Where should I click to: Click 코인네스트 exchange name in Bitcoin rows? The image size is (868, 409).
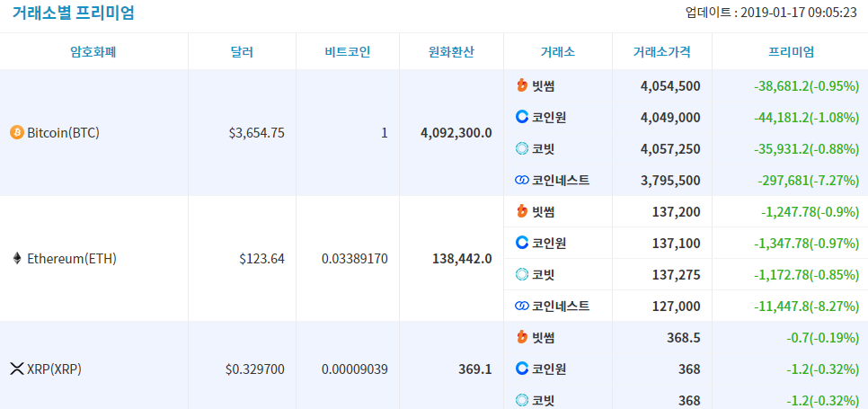coord(561,181)
